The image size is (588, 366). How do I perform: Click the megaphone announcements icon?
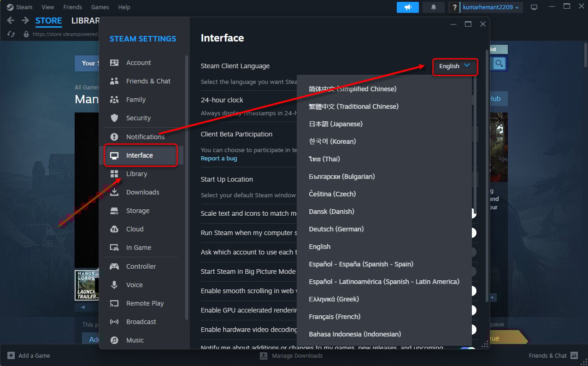(x=407, y=7)
